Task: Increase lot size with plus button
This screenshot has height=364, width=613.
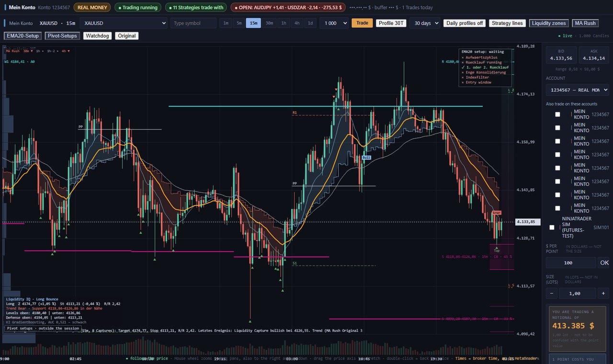Action: (x=603, y=293)
